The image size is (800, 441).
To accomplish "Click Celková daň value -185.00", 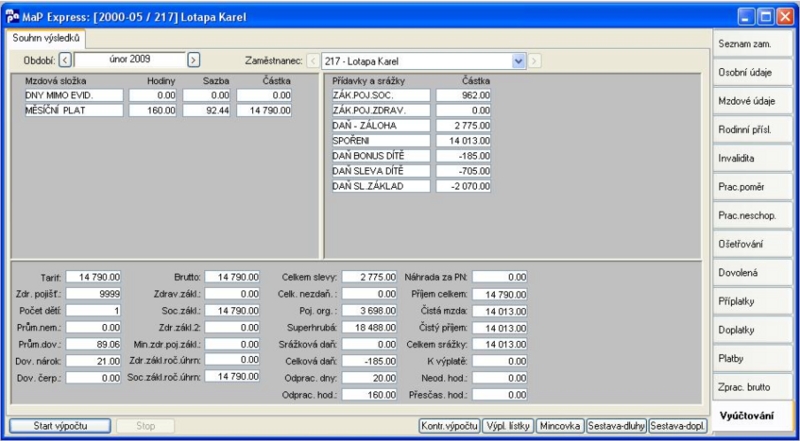I will [x=369, y=361].
